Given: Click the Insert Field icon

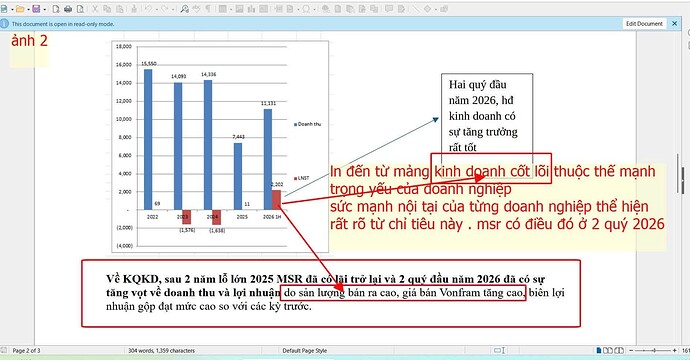Looking at the screenshot, I should coord(290,9).
